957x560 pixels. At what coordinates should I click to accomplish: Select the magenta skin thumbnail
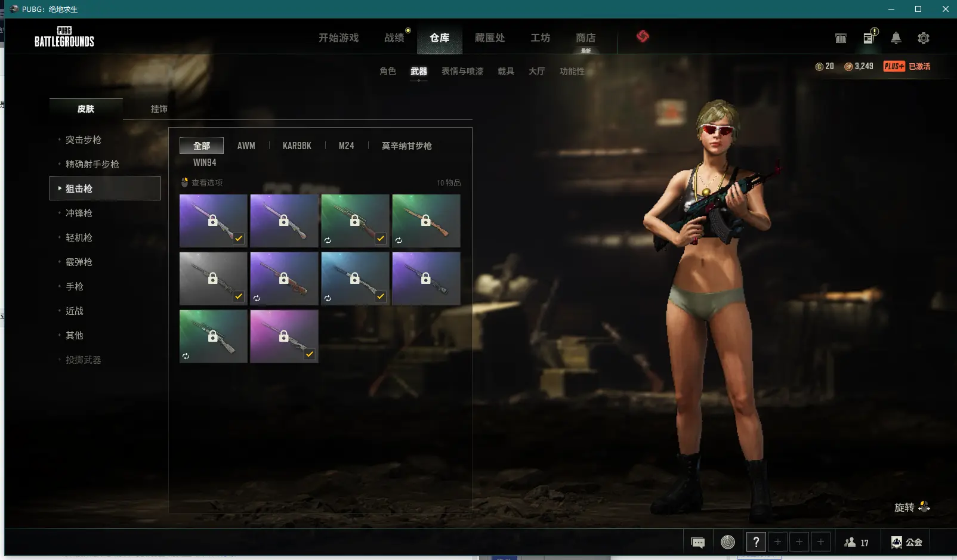(x=285, y=336)
